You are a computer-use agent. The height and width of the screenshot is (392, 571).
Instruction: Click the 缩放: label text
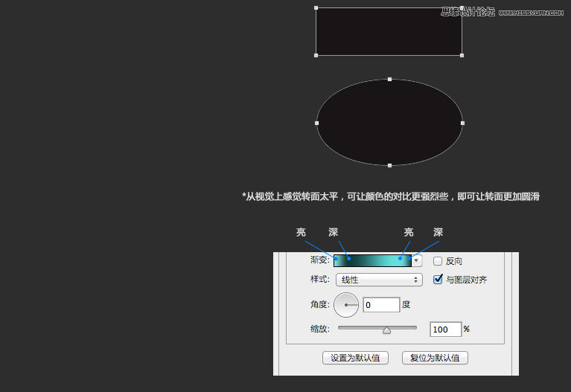(320, 329)
